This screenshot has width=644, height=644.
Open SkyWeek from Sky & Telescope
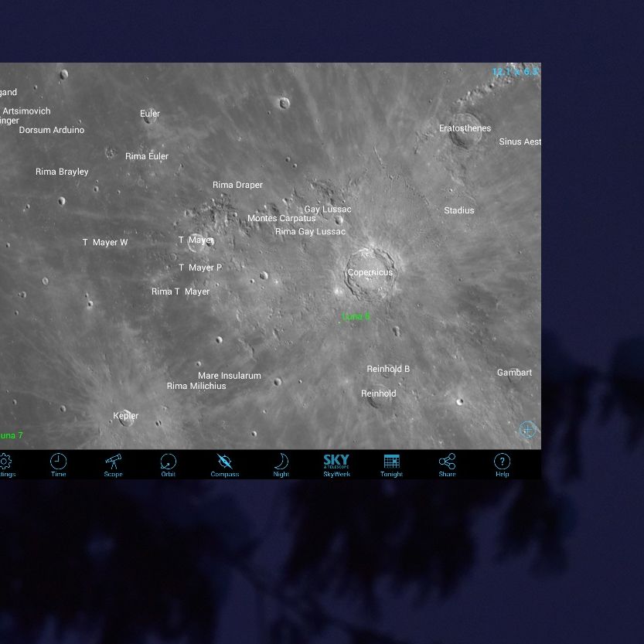(x=336, y=465)
